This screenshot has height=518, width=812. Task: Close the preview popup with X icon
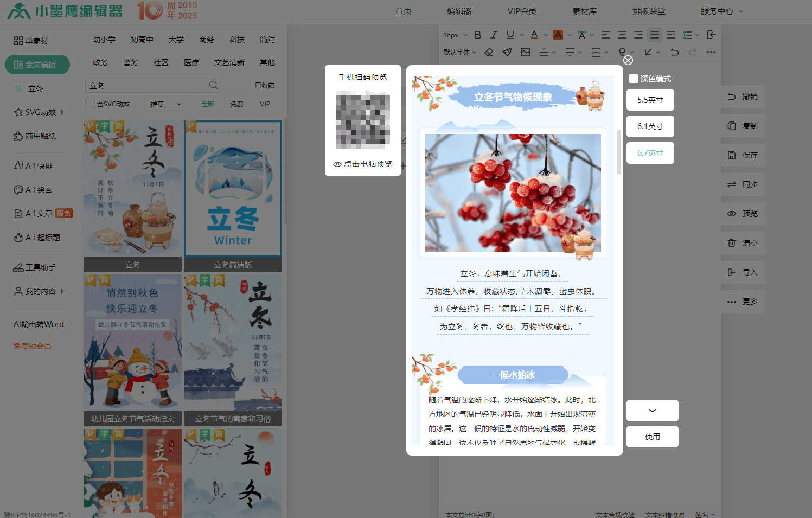(628, 60)
